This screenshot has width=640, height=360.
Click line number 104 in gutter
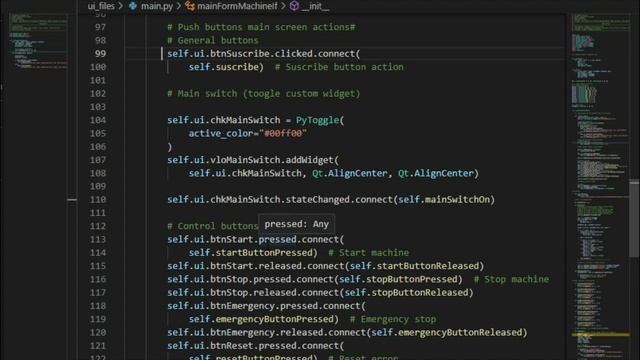pos(98,120)
